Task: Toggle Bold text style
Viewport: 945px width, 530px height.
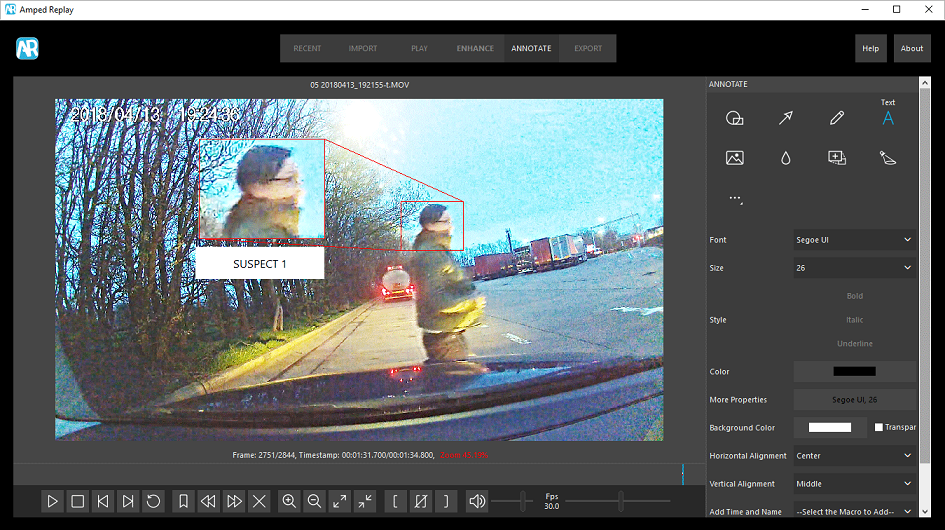Action: 854,296
